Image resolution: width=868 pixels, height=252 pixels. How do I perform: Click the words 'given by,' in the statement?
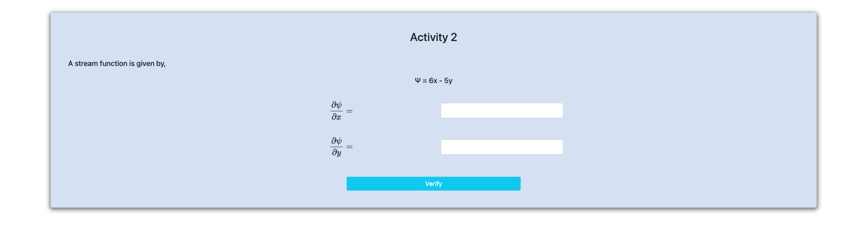[151, 64]
